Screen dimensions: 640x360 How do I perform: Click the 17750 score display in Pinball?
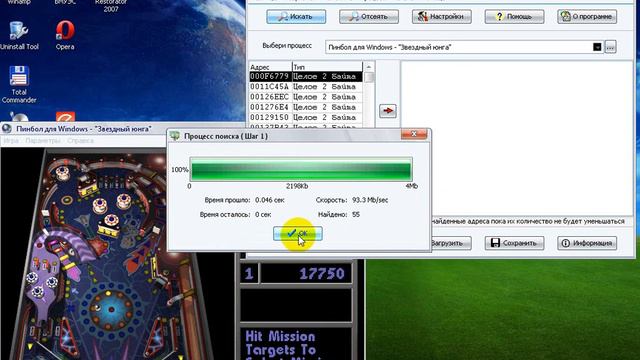coord(306,273)
